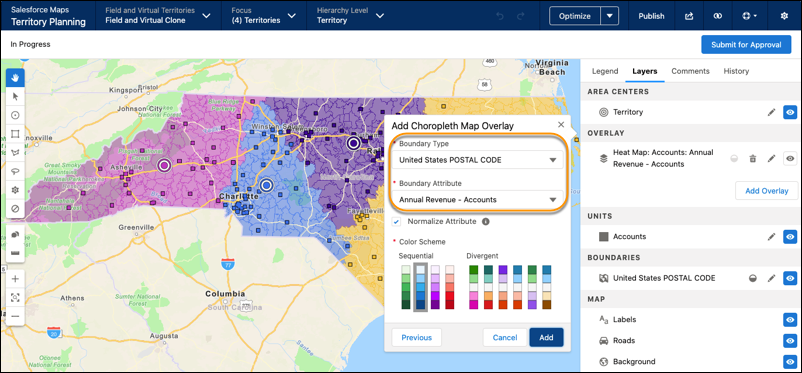Edit the Accounts units layer

[771, 237]
